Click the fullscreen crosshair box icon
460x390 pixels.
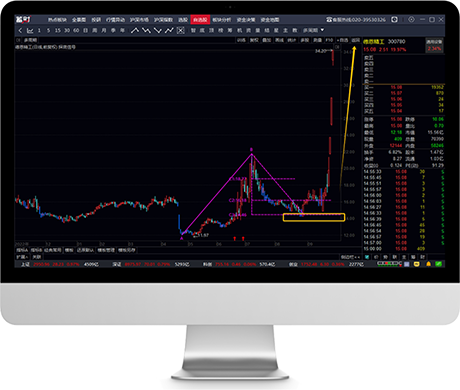(x=180, y=31)
